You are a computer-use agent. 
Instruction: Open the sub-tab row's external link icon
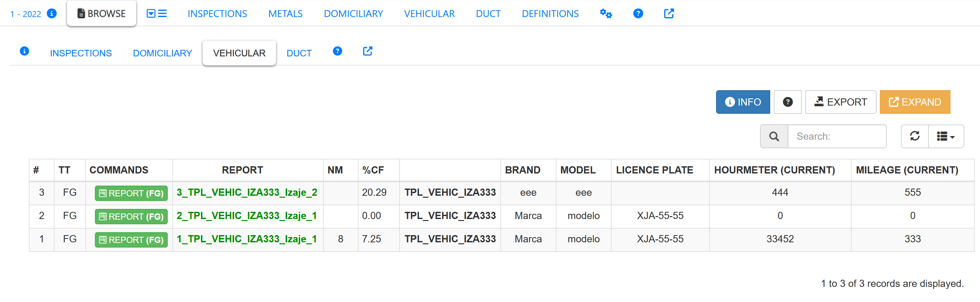tap(367, 51)
